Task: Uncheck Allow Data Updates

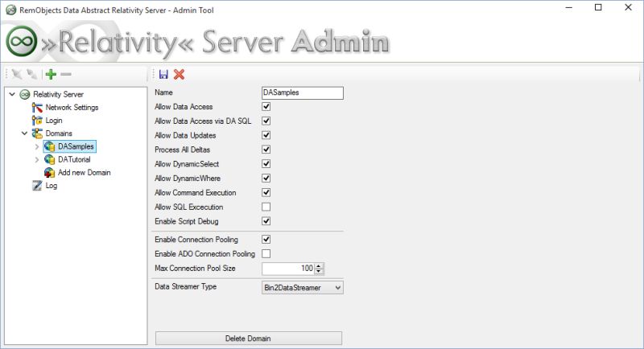Action: coord(266,135)
